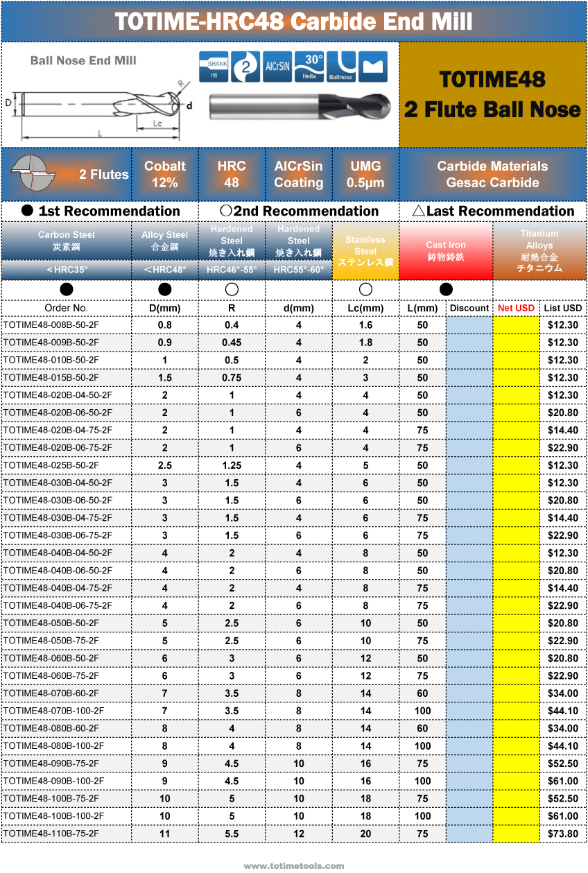Click list price for TOTIME48-020B-04-75-2F
Viewport: 588px width, 873px height.
563,431
